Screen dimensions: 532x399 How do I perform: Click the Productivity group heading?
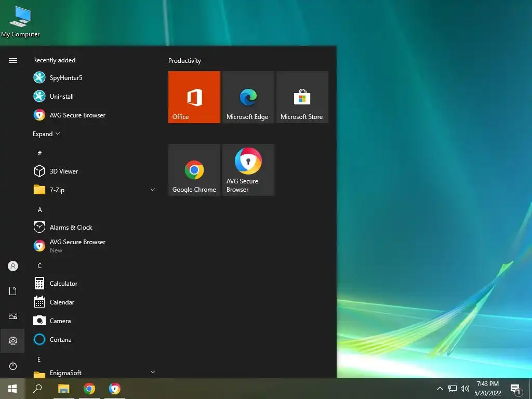pyautogui.click(x=184, y=61)
